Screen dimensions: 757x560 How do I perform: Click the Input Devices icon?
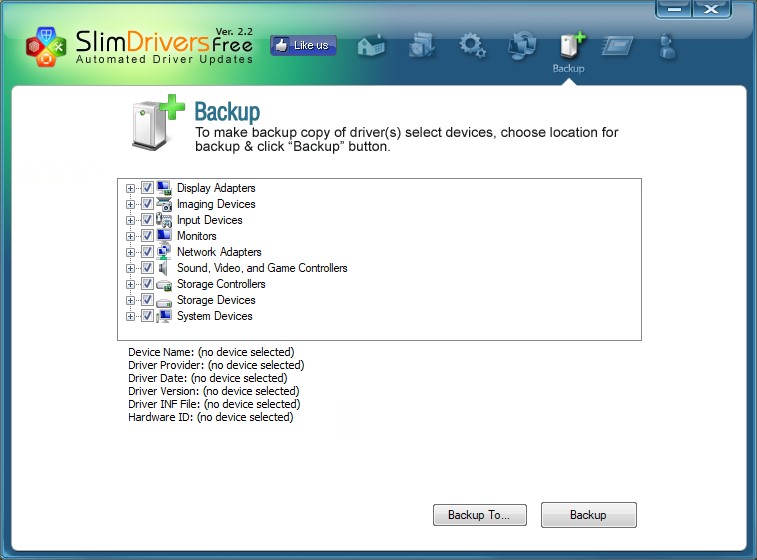pos(164,220)
